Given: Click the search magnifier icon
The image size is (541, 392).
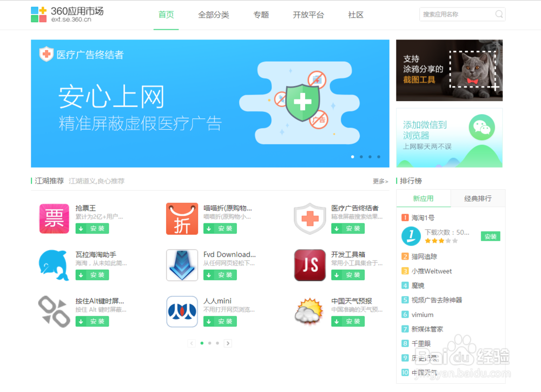Looking at the screenshot, I should click(499, 14).
